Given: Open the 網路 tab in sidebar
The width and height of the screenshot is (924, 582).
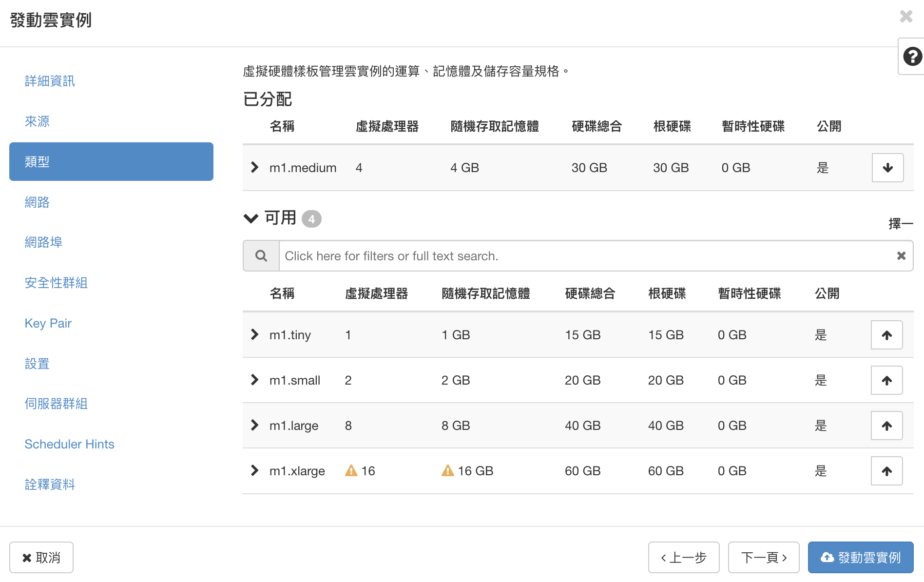Looking at the screenshot, I should (x=37, y=202).
